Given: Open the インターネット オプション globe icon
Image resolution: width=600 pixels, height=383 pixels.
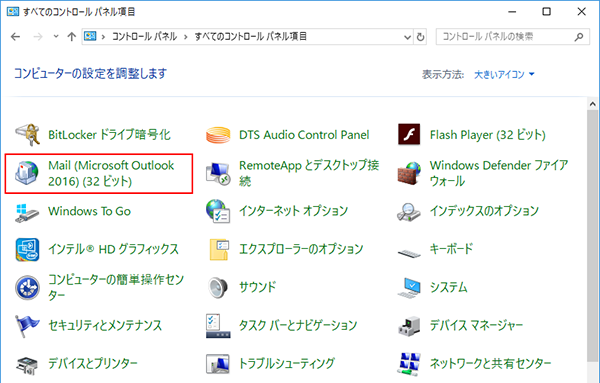Looking at the screenshot, I should point(218,211).
